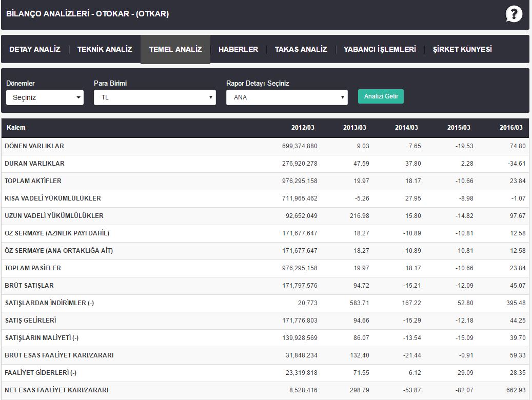Screen dimensions: 532x400
Task: Click the value 662.93
Action: point(516,390)
